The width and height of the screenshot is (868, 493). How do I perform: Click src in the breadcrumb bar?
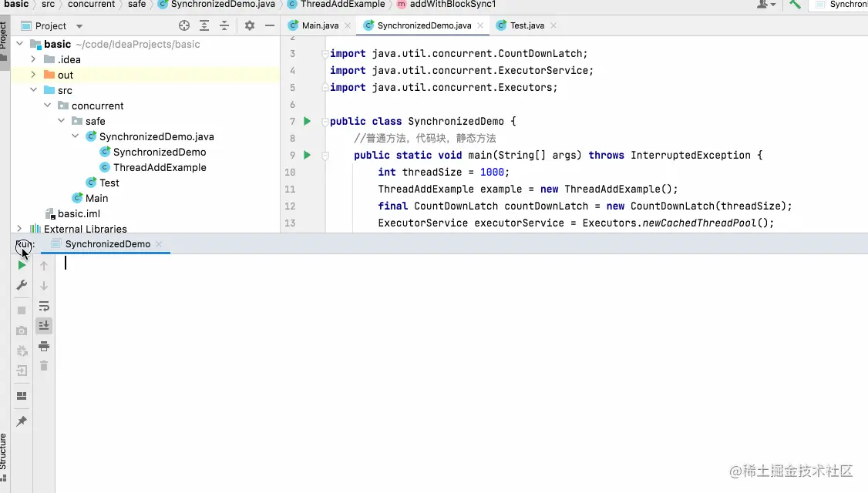click(48, 5)
